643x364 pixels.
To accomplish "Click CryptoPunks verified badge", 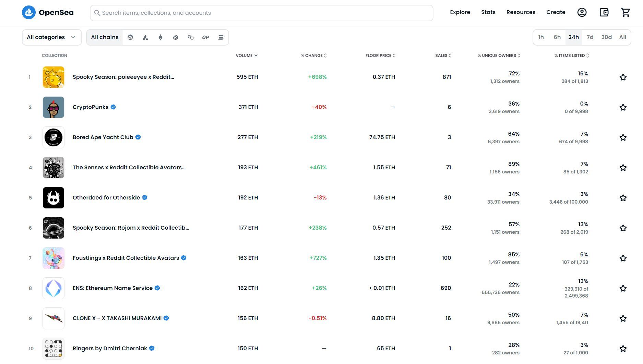I will [x=113, y=107].
